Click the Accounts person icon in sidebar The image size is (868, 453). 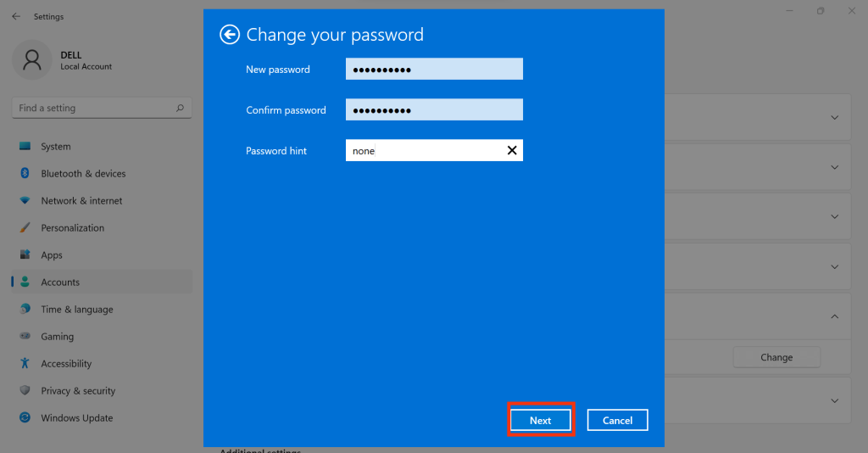coord(25,282)
